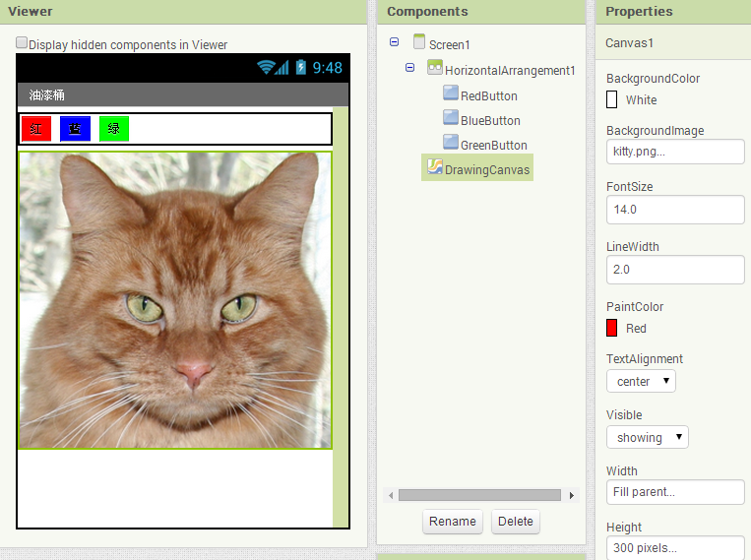Click the HorizontalArrangement1 layout icon
The image size is (751, 560).
pos(434,69)
